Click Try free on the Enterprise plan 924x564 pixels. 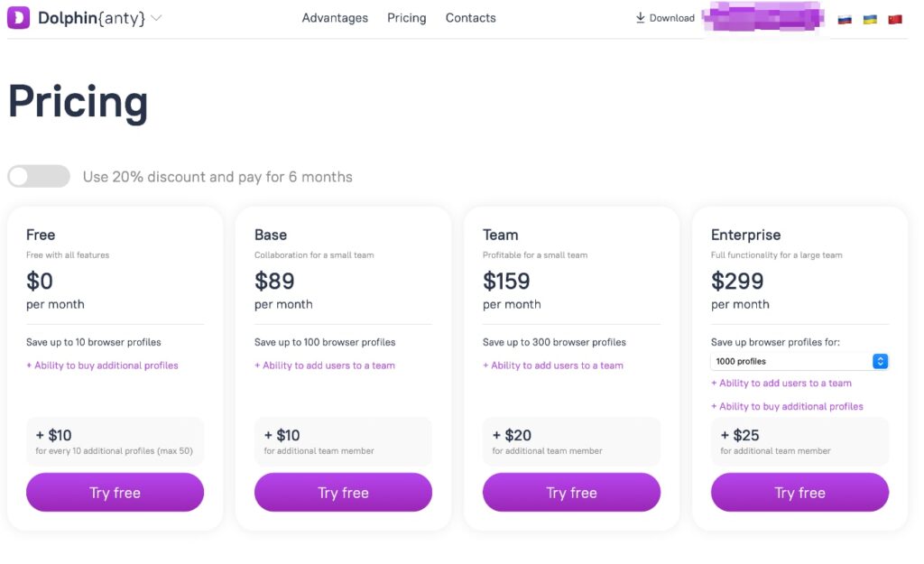tap(799, 493)
